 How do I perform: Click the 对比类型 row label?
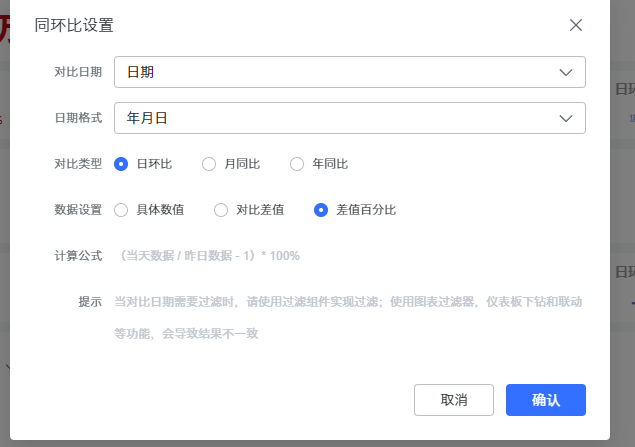(78, 164)
